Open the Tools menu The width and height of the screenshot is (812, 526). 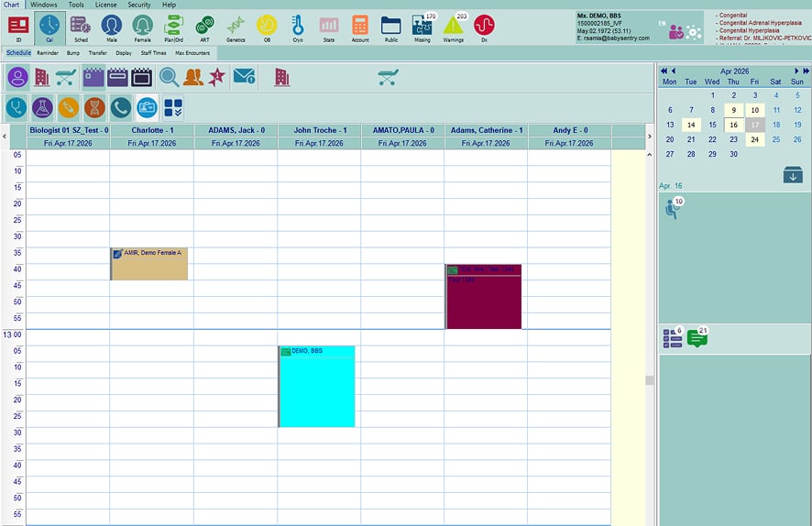point(76,5)
